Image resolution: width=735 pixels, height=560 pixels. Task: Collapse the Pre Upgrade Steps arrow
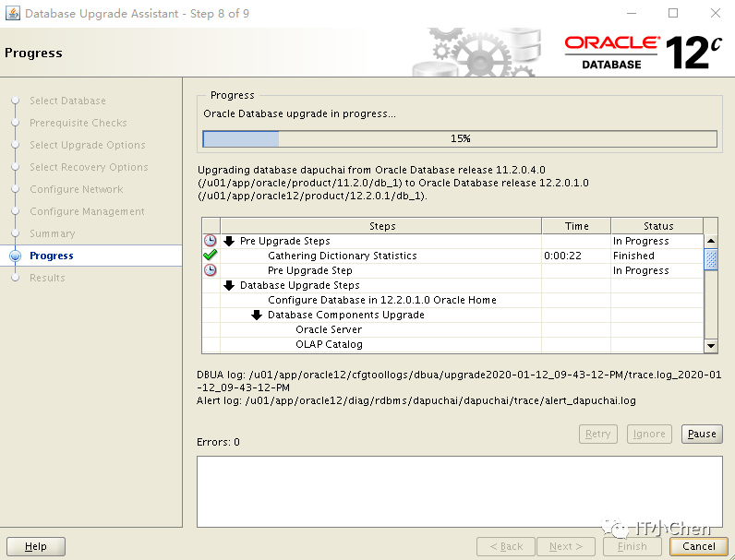(x=229, y=241)
